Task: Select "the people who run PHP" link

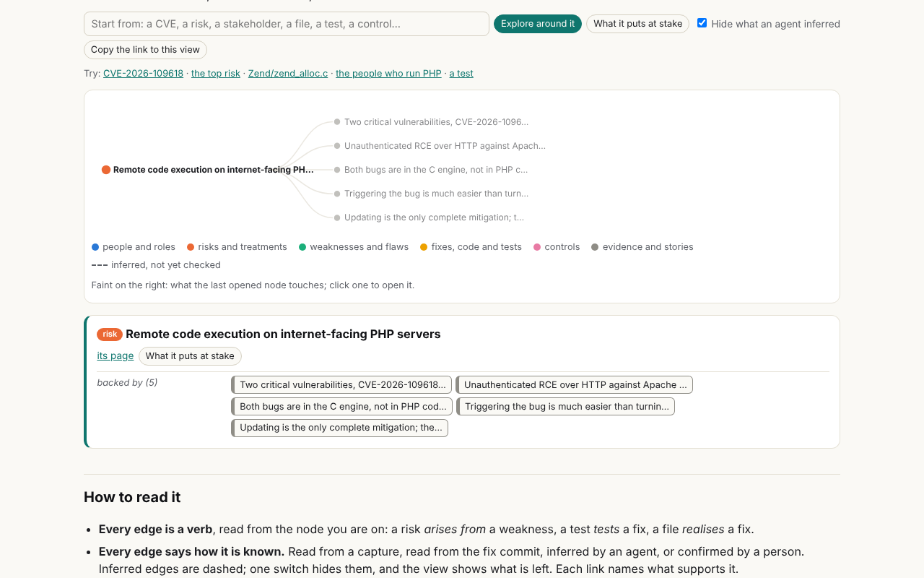Action: coord(388,74)
